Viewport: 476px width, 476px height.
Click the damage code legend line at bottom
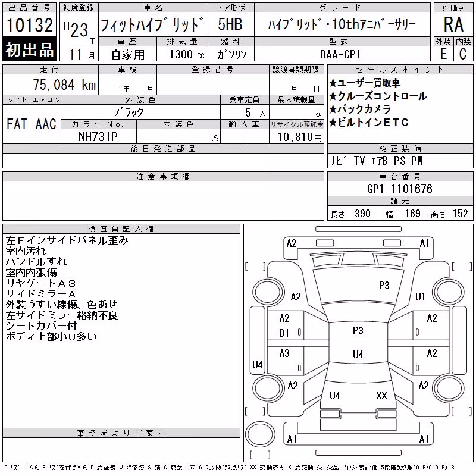pos(229,468)
